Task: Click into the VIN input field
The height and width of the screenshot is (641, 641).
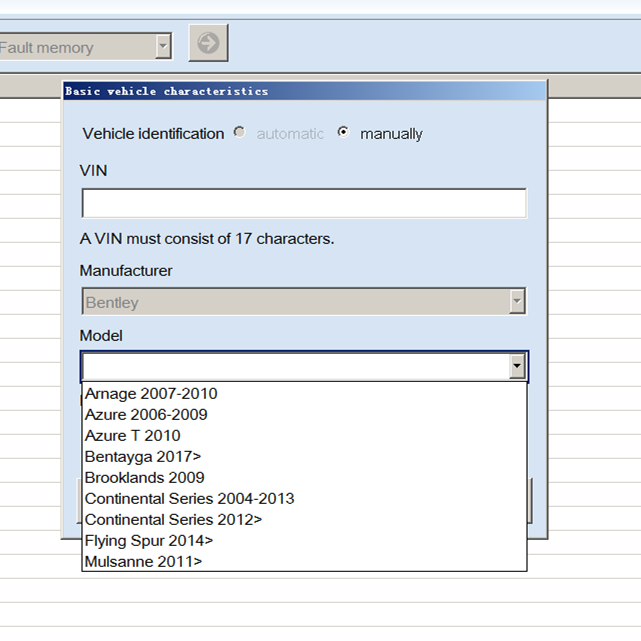Action: tap(304, 203)
